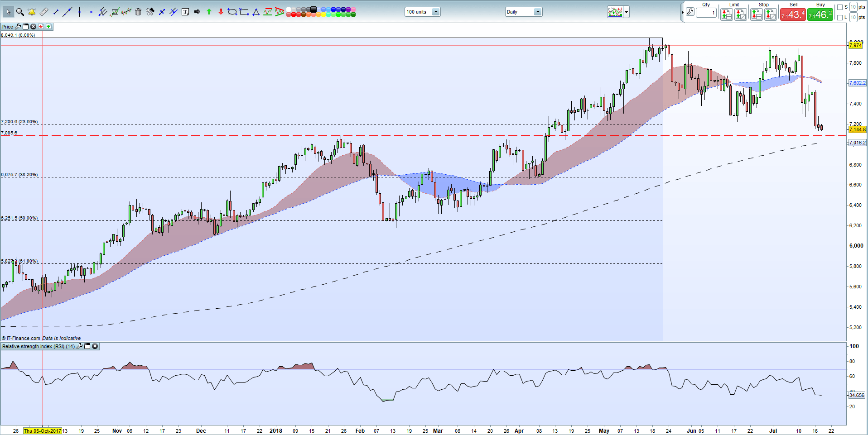Click the 6,251.5 (50.00%) Fibonacci label

click(x=19, y=218)
